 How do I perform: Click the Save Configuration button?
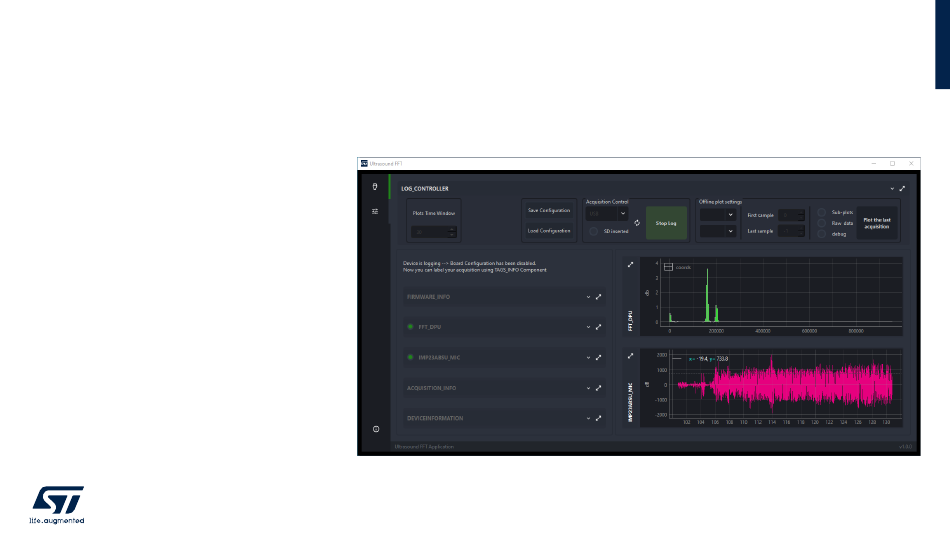click(548, 210)
